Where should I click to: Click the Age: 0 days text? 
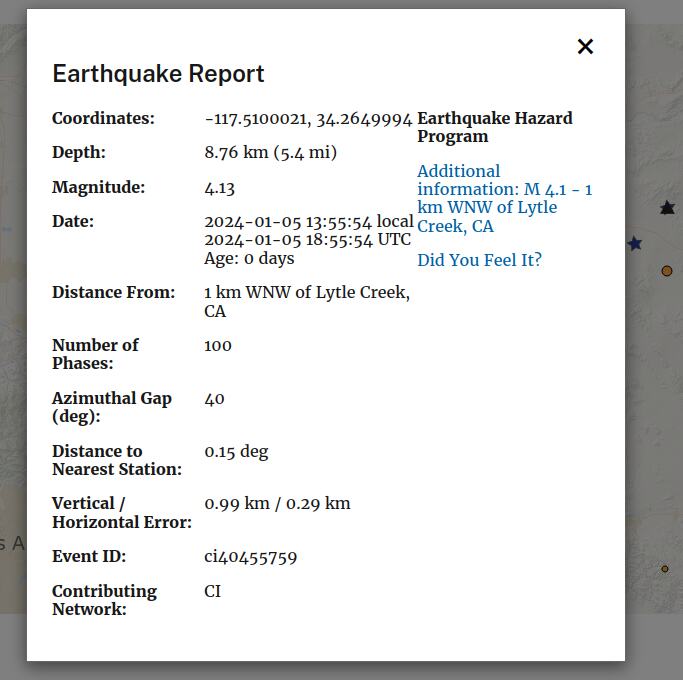click(x=249, y=258)
